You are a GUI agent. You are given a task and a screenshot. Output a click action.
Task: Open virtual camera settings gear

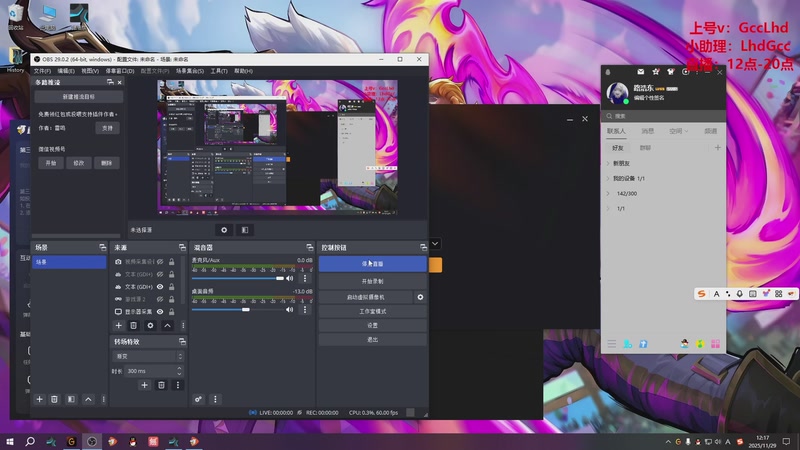pyautogui.click(x=420, y=297)
